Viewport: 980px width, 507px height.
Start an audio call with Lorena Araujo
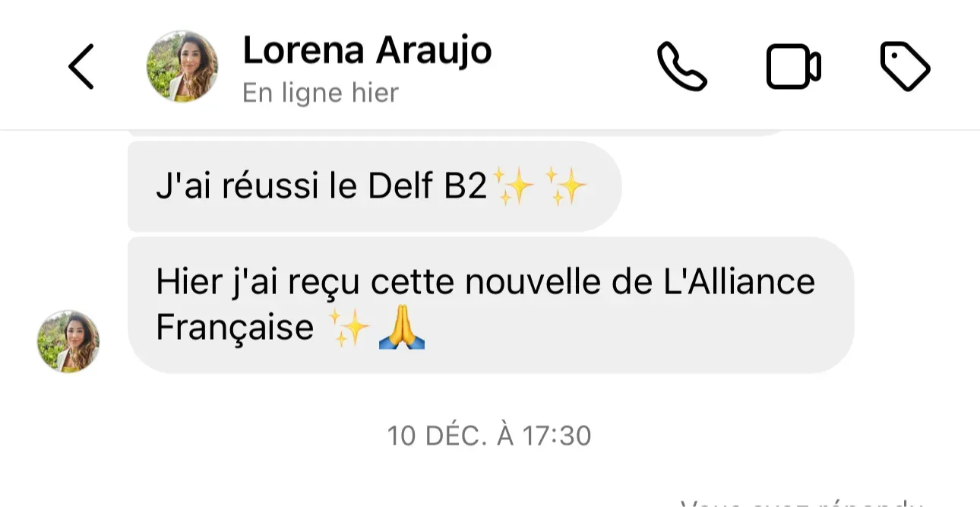coord(681,67)
